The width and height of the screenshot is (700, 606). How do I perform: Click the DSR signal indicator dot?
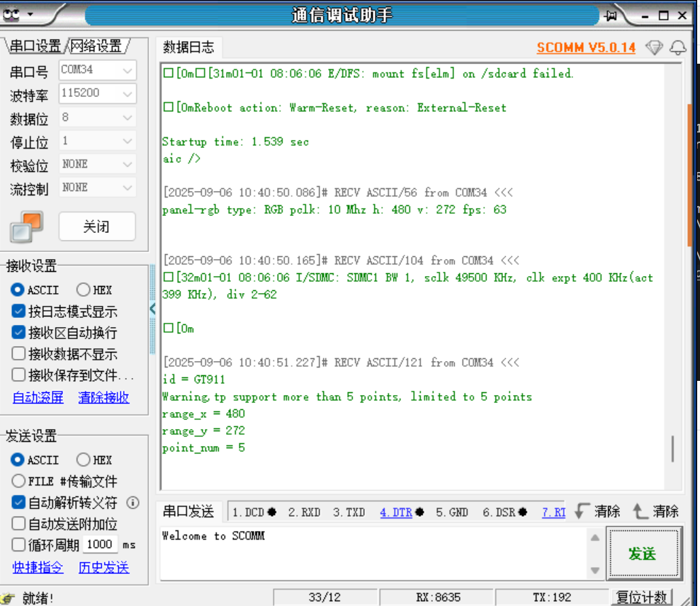point(522,513)
